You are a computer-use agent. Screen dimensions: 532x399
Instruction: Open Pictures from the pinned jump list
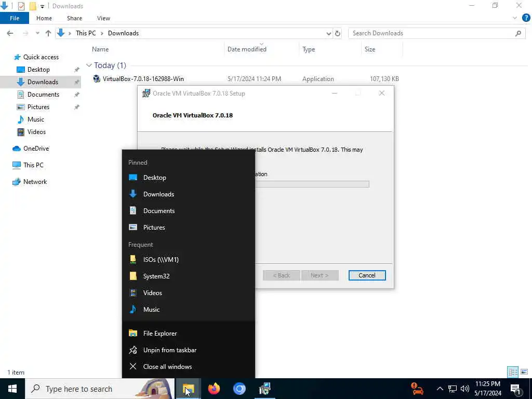tap(188, 228)
